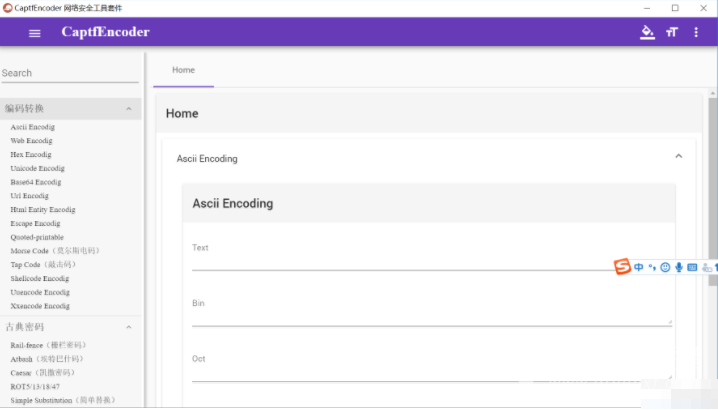
Task: Focus the Search input field
Action: click(x=70, y=73)
